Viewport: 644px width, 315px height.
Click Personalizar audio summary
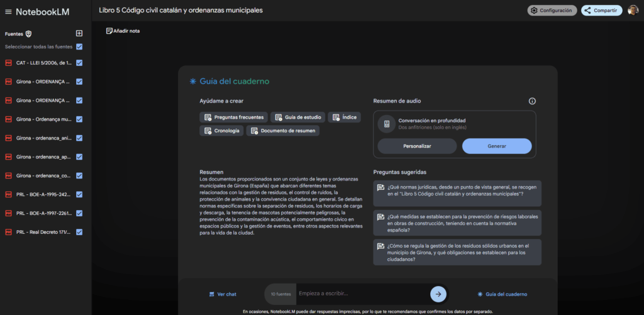418,146
